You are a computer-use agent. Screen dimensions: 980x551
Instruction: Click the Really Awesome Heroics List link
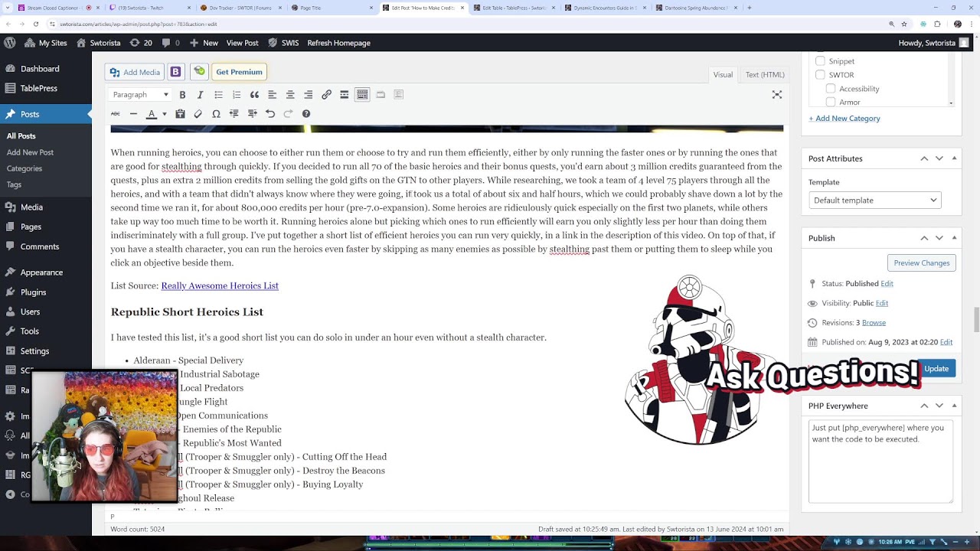tap(220, 286)
